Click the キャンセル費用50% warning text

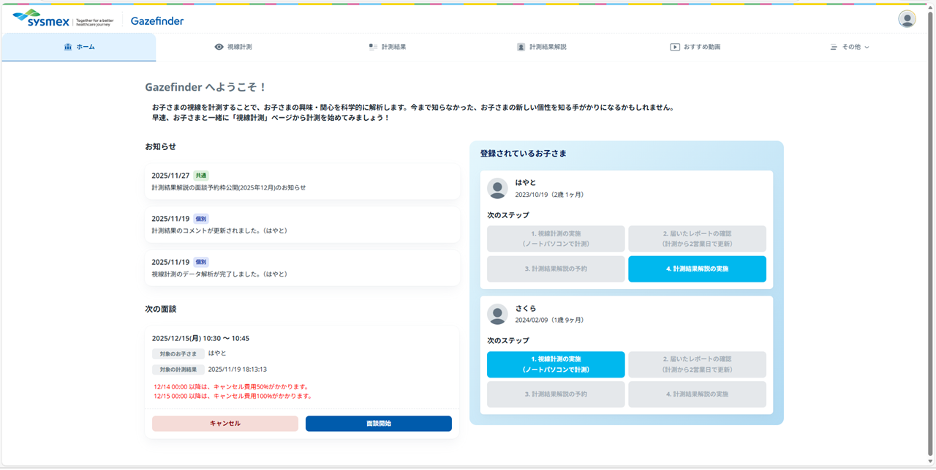[x=230, y=386]
